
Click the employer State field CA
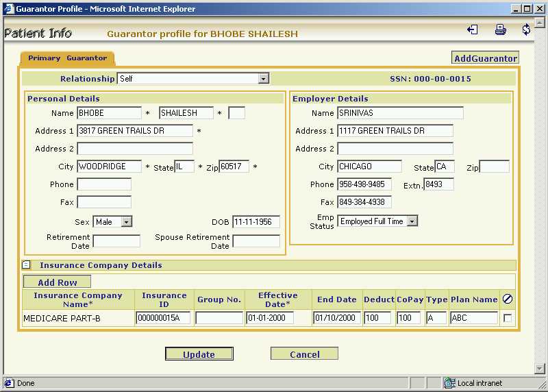pyautogui.click(x=445, y=167)
